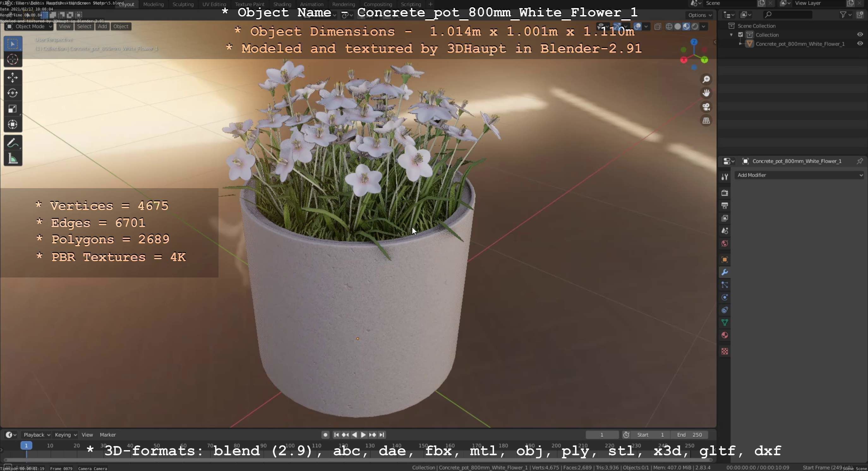Open Object properties tab

725,259
